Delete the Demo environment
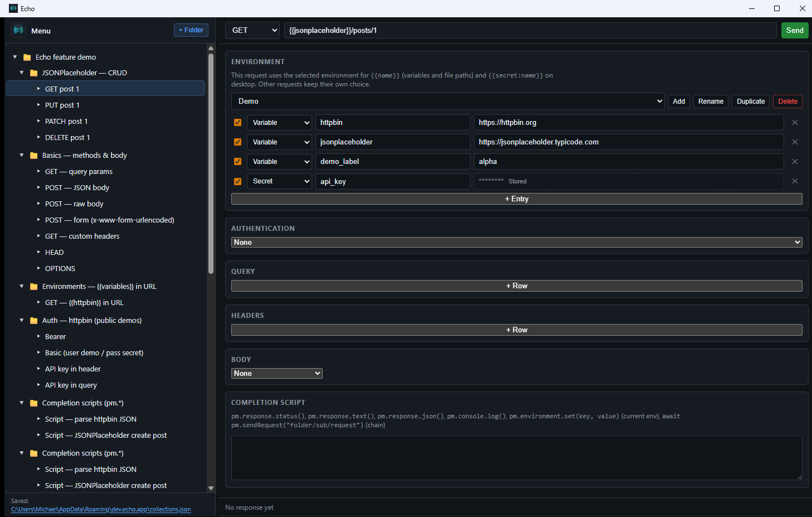 tap(787, 102)
